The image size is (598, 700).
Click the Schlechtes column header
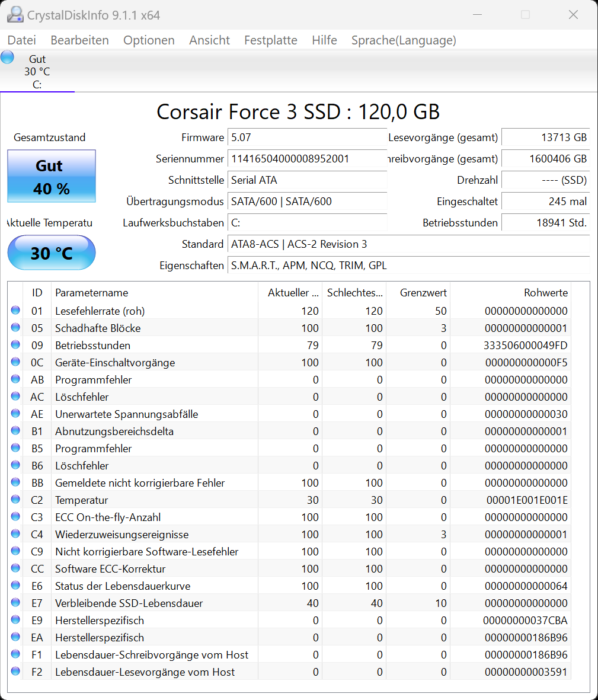click(354, 293)
